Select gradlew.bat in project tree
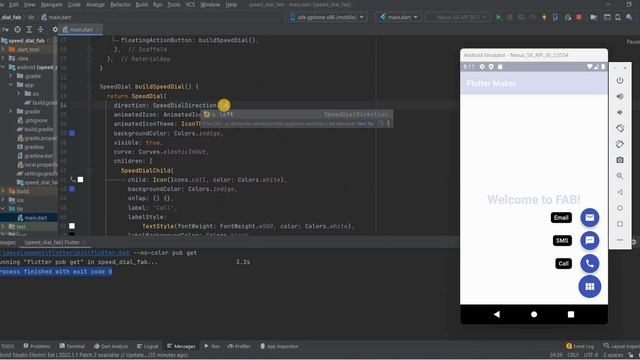Image resolution: width=640 pixels, height=360 pixels. pyautogui.click(x=36, y=156)
